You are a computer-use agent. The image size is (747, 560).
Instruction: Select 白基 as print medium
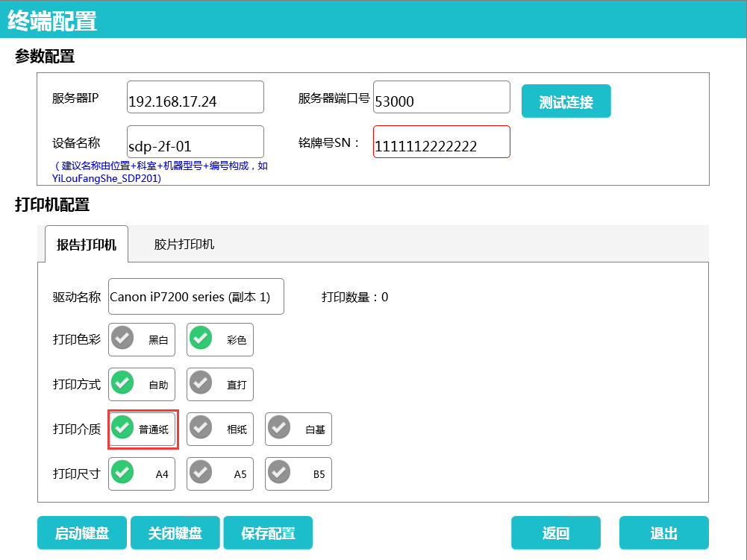tap(299, 429)
